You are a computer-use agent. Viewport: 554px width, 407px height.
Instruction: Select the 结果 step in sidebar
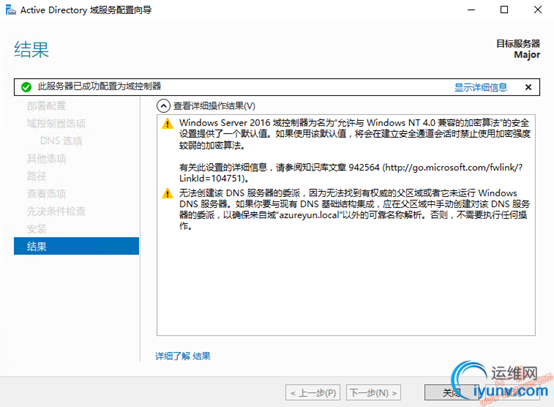[x=76, y=246]
